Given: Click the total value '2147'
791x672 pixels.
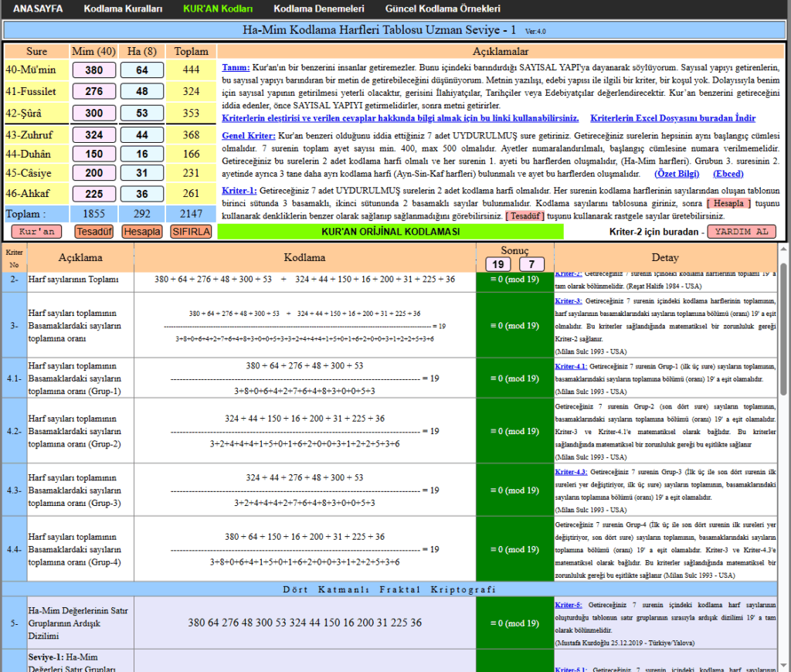Looking at the screenshot, I should [x=192, y=214].
